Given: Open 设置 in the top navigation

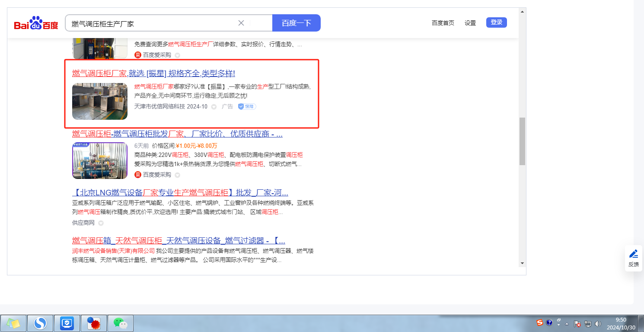Looking at the screenshot, I should [x=470, y=23].
